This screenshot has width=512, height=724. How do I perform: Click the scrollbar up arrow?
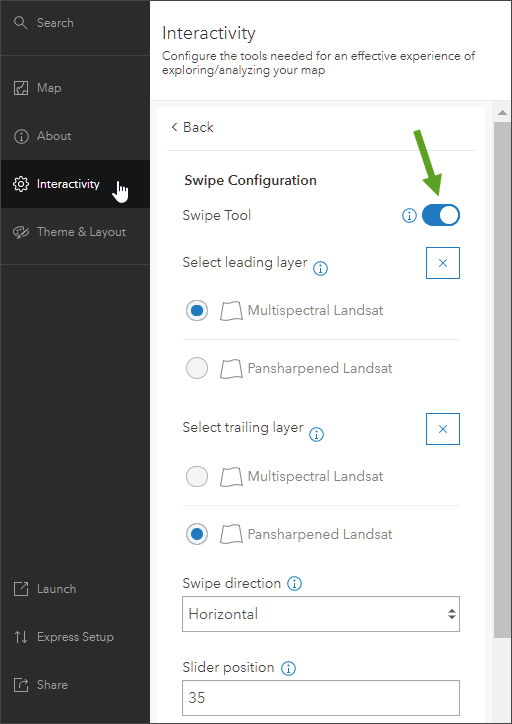503,113
